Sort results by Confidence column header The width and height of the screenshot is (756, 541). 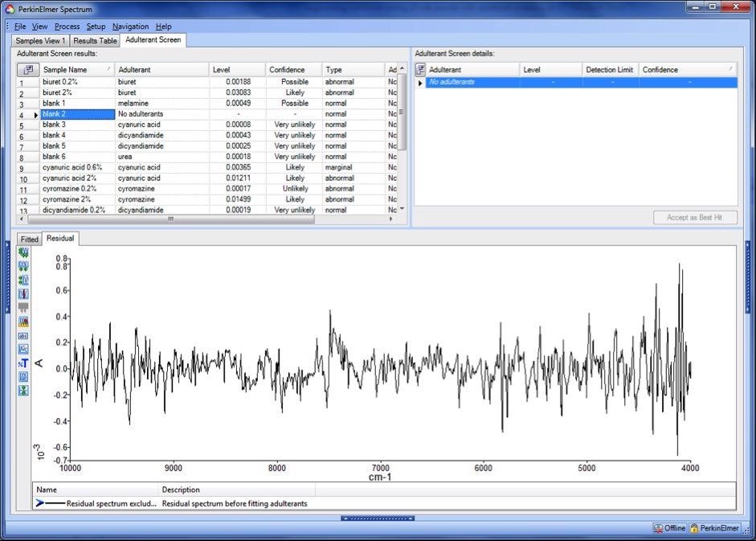(x=293, y=69)
